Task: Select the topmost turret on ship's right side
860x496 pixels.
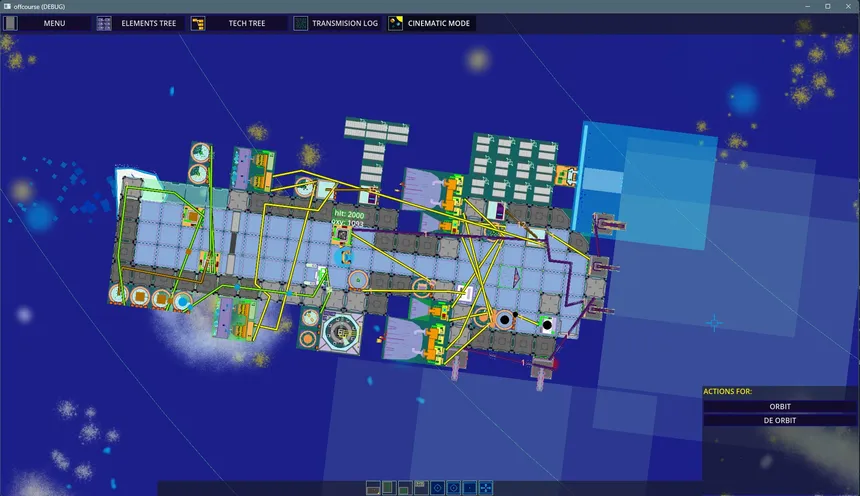Action: point(608,224)
